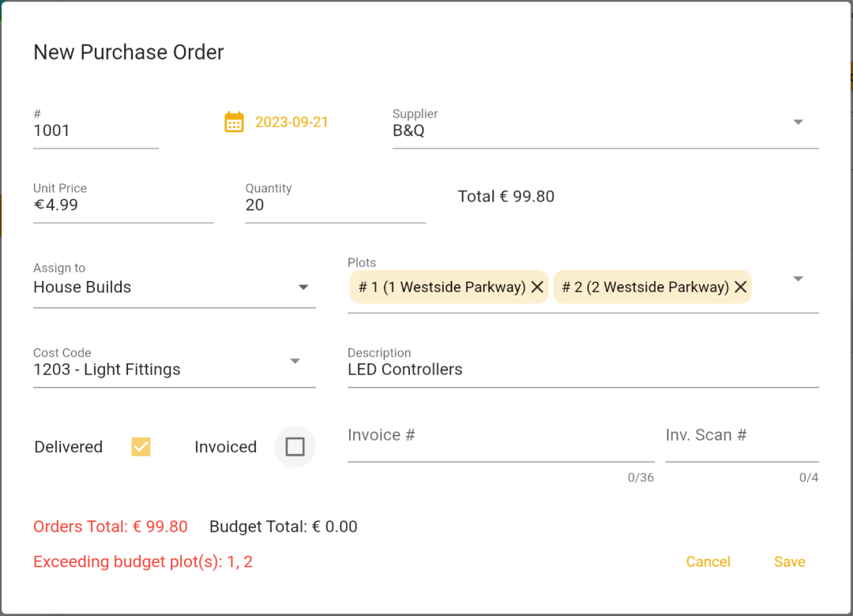Image resolution: width=853 pixels, height=616 pixels.
Task: Click the date 2023-09-21 text
Action: tap(291, 122)
